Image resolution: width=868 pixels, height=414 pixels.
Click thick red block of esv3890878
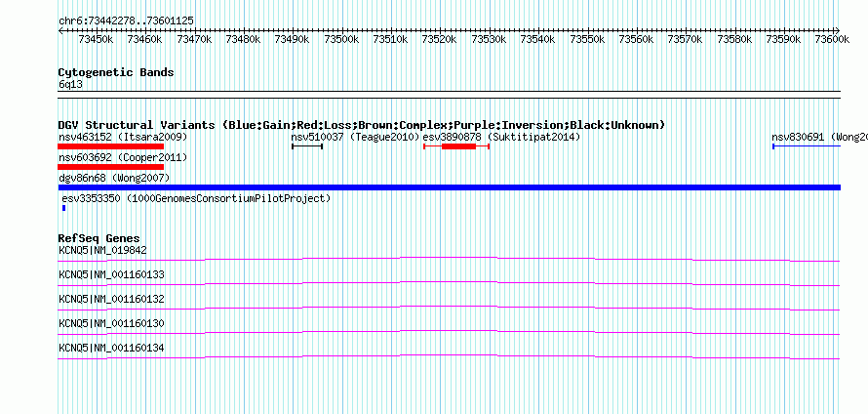pyautogui.click(x=459, y=146)
